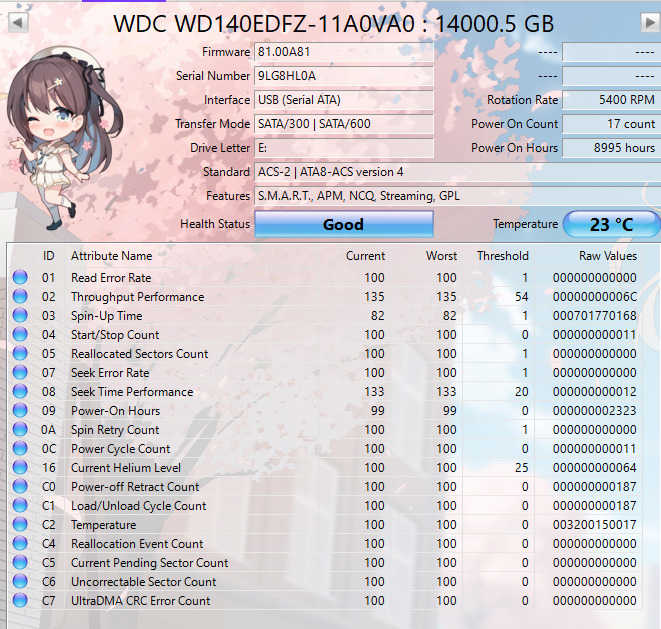Image resolution: width=661 pixels, height=629 pixels.
Task: Click the ID cell 0A
Action: (x=48, y=430)
